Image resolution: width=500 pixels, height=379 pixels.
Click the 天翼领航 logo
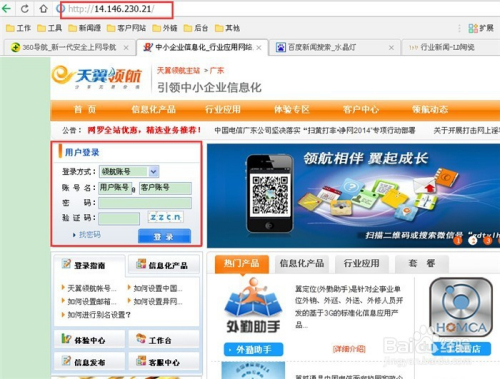pyautogui.click(x=97, y=77)
